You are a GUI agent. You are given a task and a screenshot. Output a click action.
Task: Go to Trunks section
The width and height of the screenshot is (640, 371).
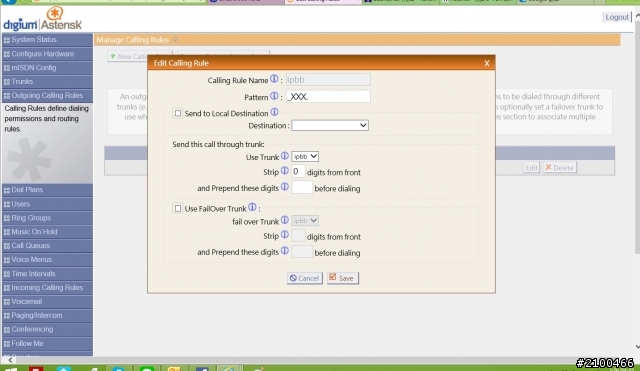pos(47,82)
